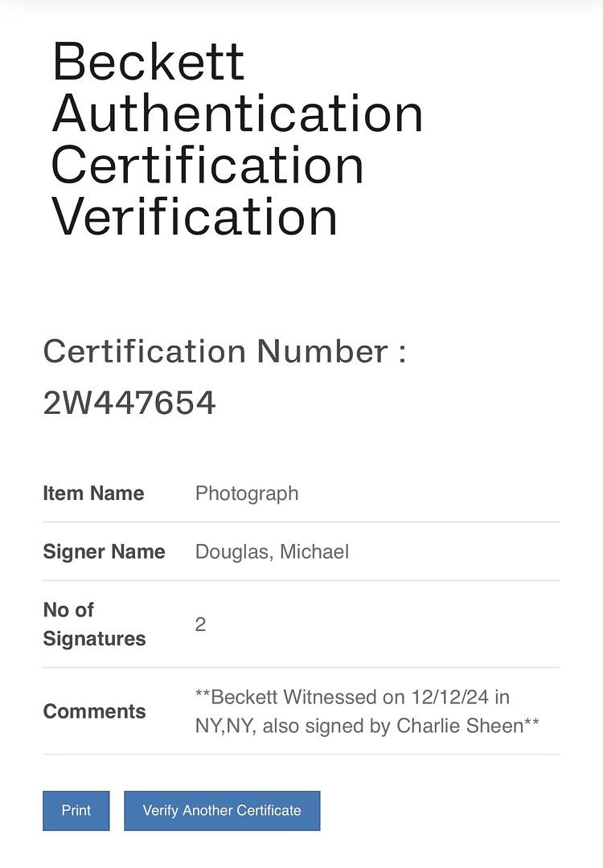The height and width of the screenshot is (868, 603).
Task: Click the Beckett Authentication Certification Verification heading
Action: tap(237, 138)
